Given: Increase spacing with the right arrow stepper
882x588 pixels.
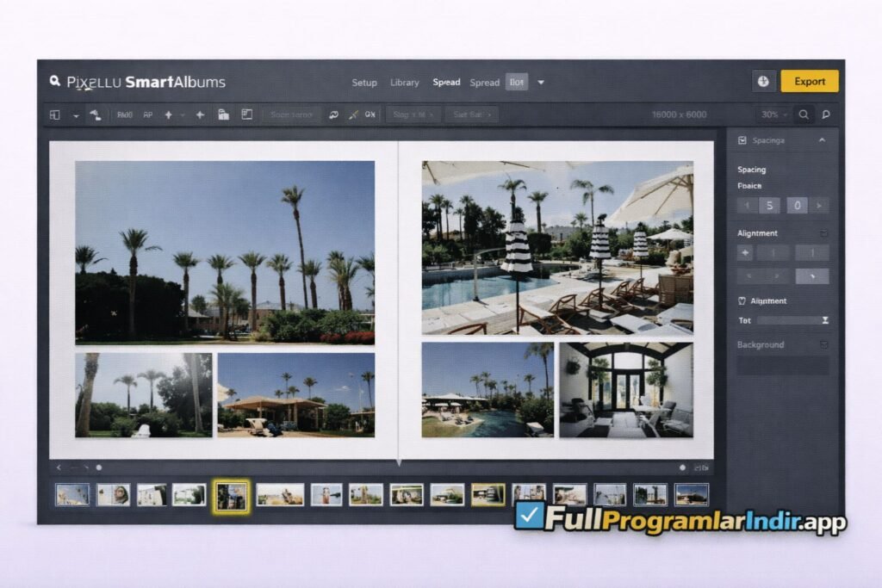Looking at the screenshot, I should pyautogui.click(x=819, y=206).
